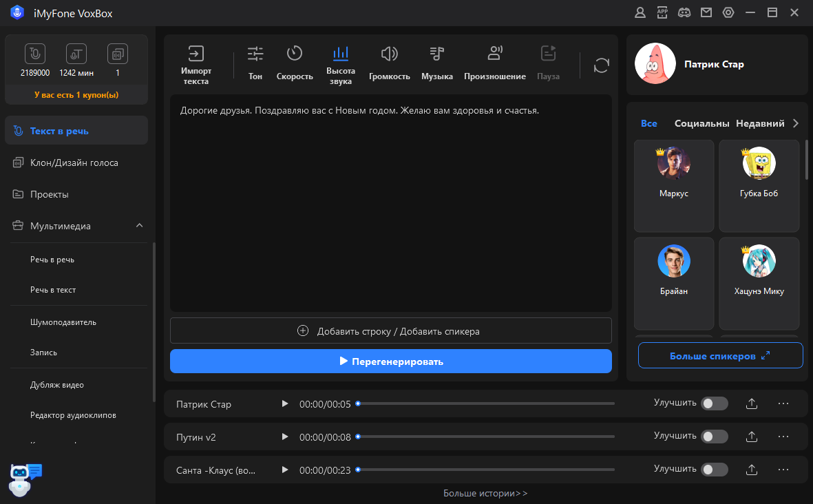Show more voice category tabs arrow
The width and height of the screenshot is (813, 504).
(x=796, y=123)
